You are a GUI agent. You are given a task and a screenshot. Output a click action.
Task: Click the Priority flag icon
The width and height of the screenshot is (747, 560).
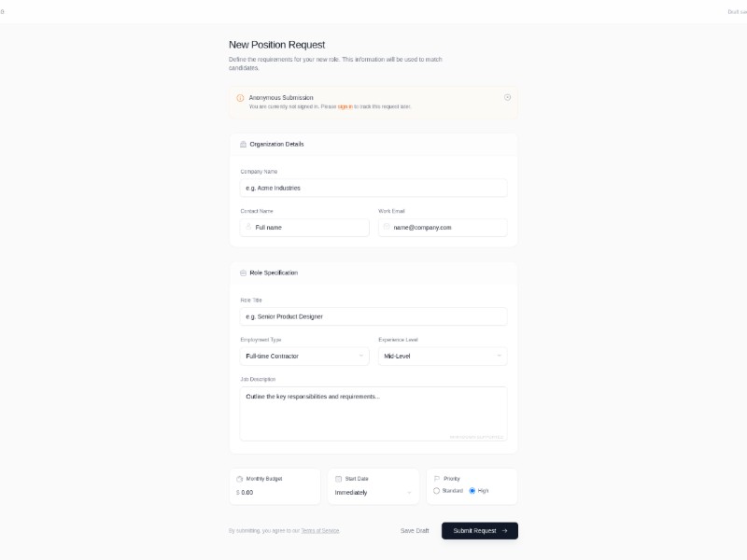point(437,479)
